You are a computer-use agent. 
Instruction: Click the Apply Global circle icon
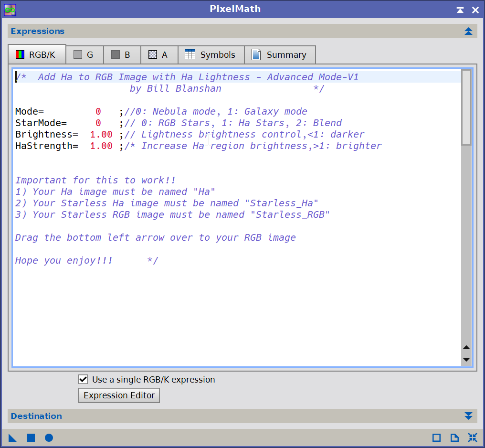pyautogui.click(x=49, y=438)
